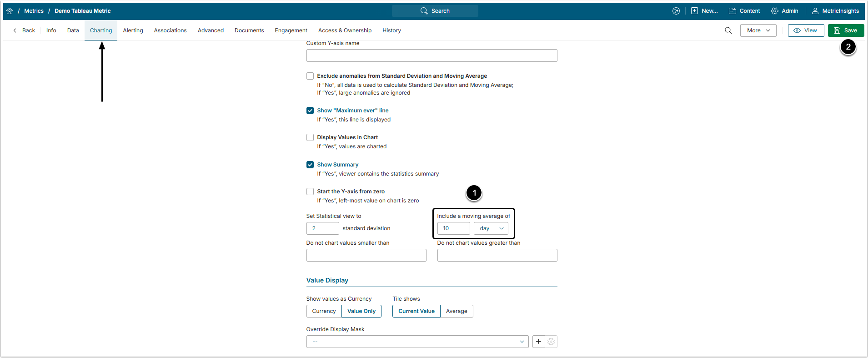The image size is (868, 358).
Task: Click the magnifier icon beside More
Action: [x=728, y=30]
